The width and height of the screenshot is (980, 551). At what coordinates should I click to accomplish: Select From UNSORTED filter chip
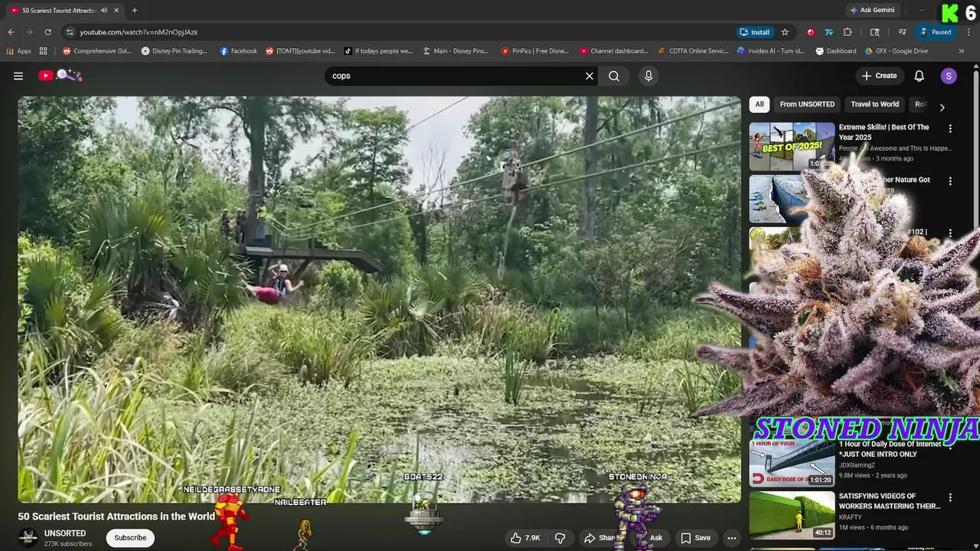click(807, 104)
